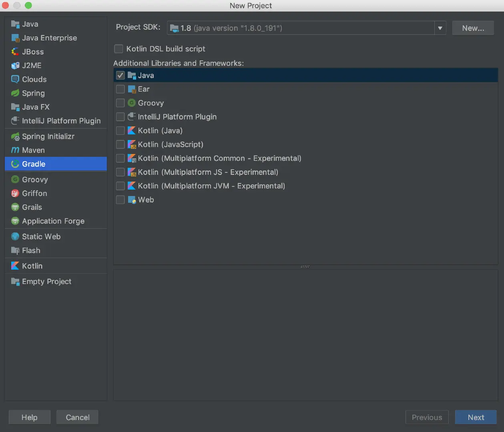Select Kotlin (Multiplatform JVM - Experimental) label
The width and height of the screenshot is (504, 432).
[211, 186]
